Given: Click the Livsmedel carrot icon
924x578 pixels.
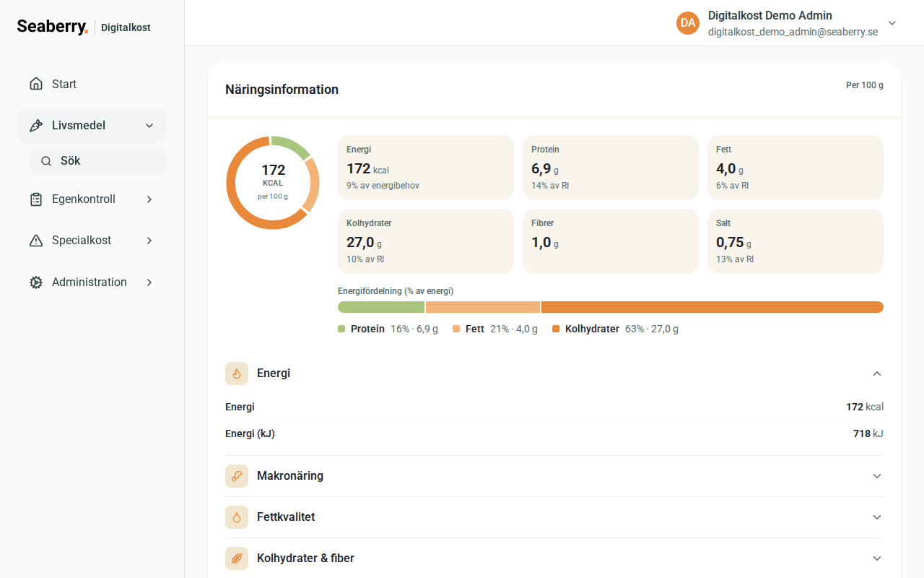Looking at the screenshot, I should [x=36, y=126].
